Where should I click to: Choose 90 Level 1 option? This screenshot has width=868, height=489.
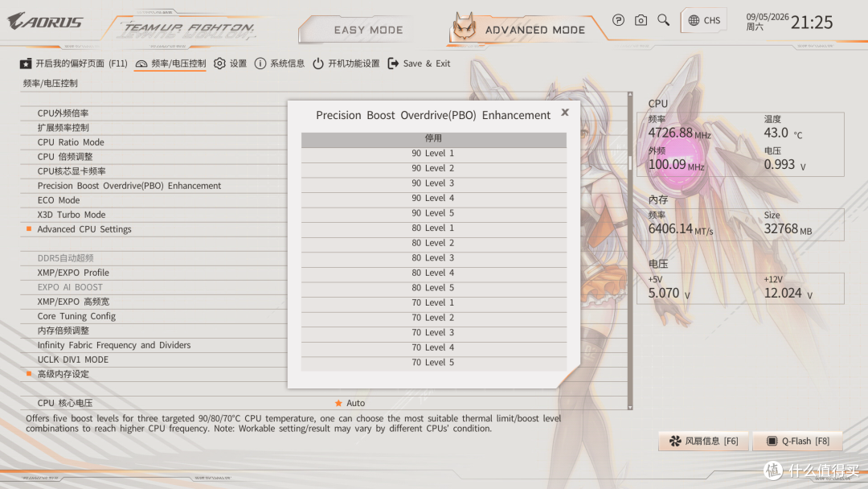[433, 154]
